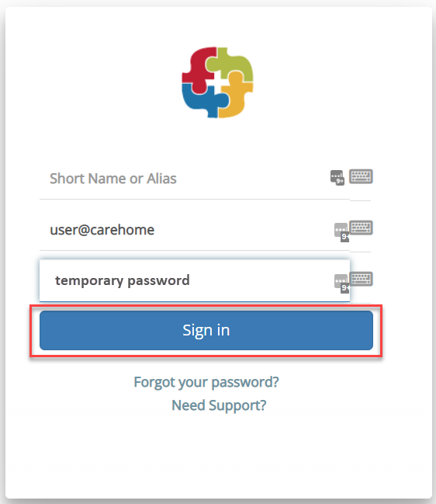436x504 pixels.
Task: Click the blue Sign in button
Action: coord(206,330)
